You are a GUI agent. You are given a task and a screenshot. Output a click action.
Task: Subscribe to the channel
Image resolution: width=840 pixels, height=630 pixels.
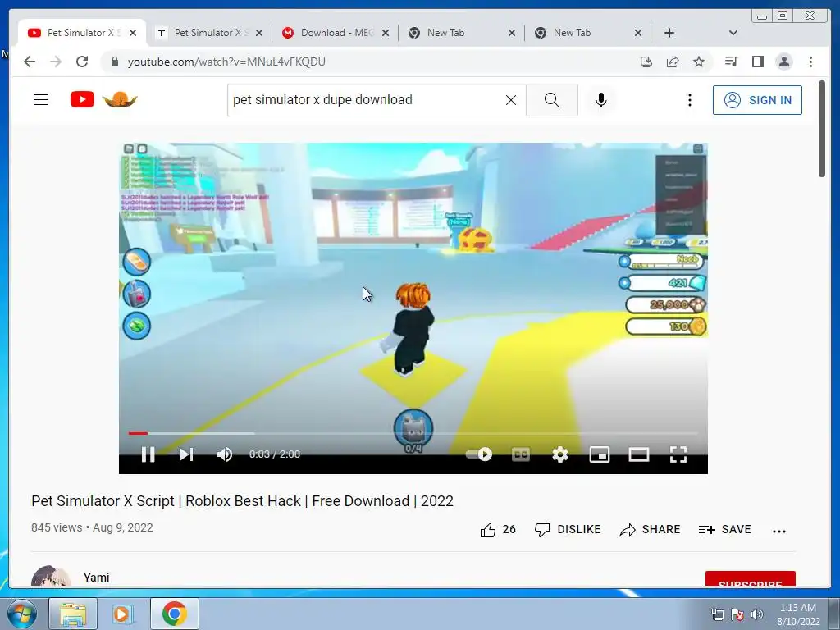click(x=750, y=579)
